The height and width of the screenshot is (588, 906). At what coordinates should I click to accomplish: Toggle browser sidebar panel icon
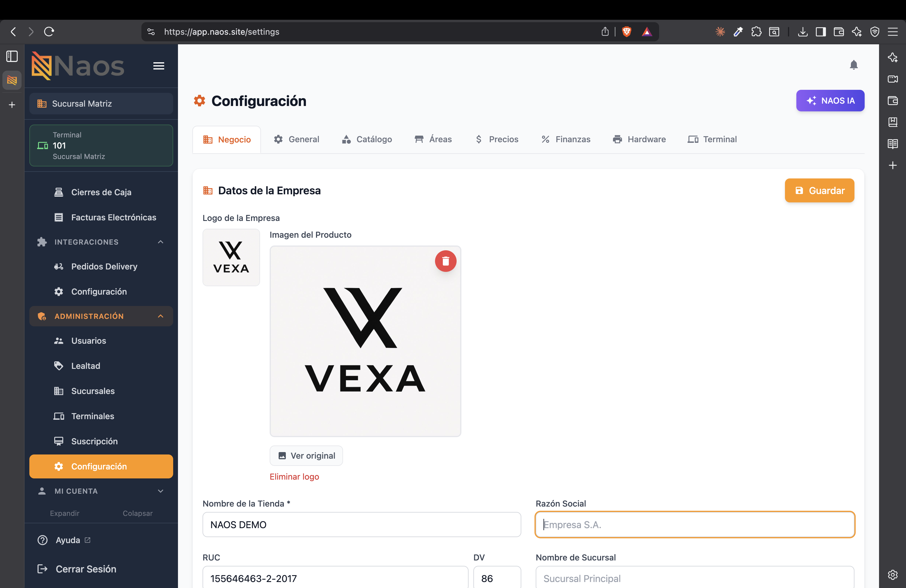820,31
